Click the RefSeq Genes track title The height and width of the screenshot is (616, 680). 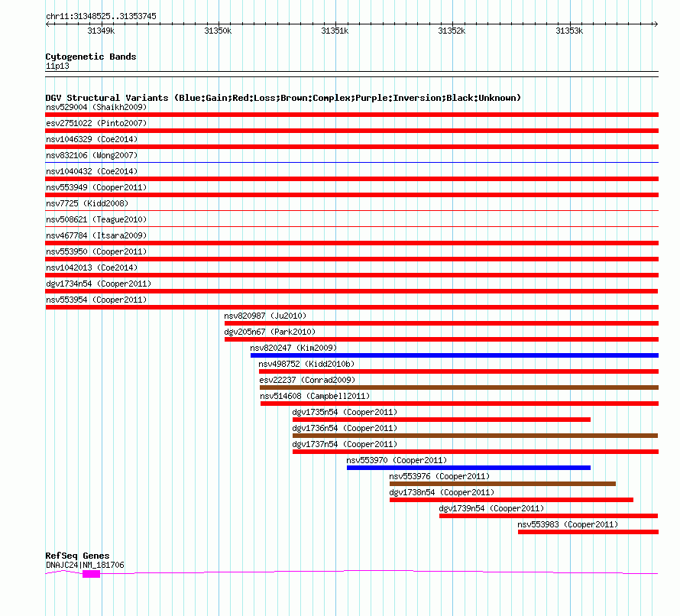click(77, 556)
